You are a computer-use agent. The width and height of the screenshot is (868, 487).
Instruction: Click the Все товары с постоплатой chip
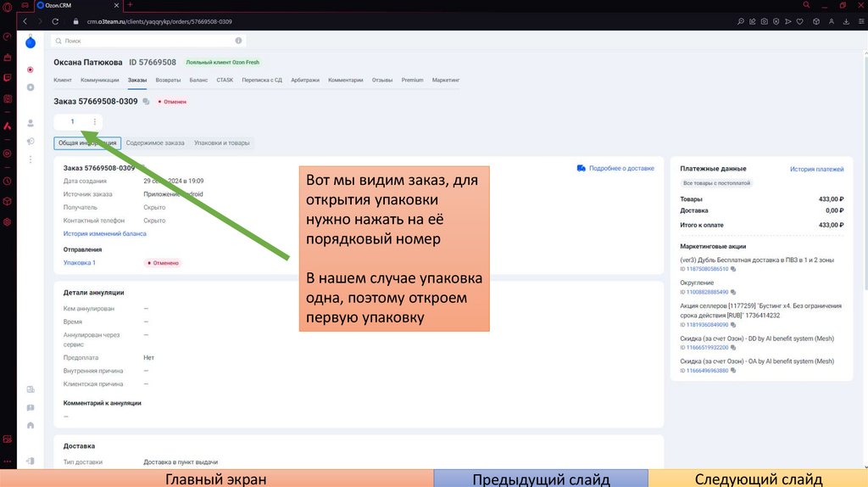pyautogui.click(x=716, y=182)
